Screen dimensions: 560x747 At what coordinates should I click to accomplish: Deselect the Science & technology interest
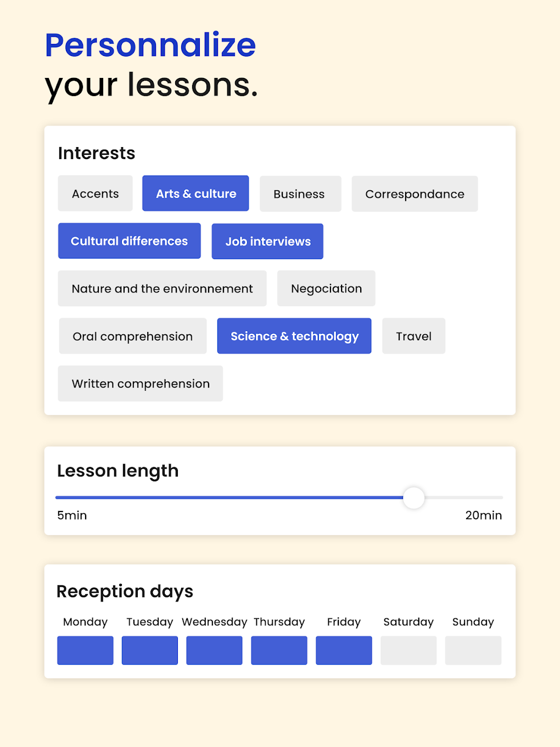(294, 336)
